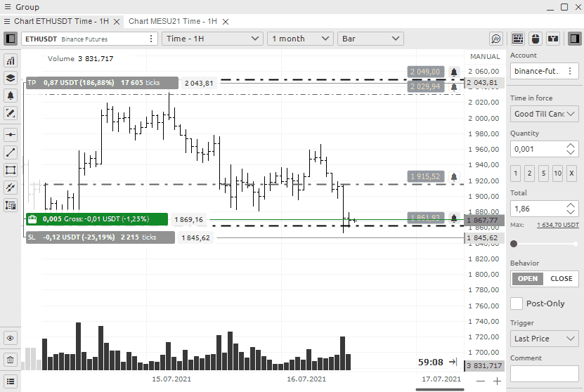Click the Comment input field

tap(544, 374)
